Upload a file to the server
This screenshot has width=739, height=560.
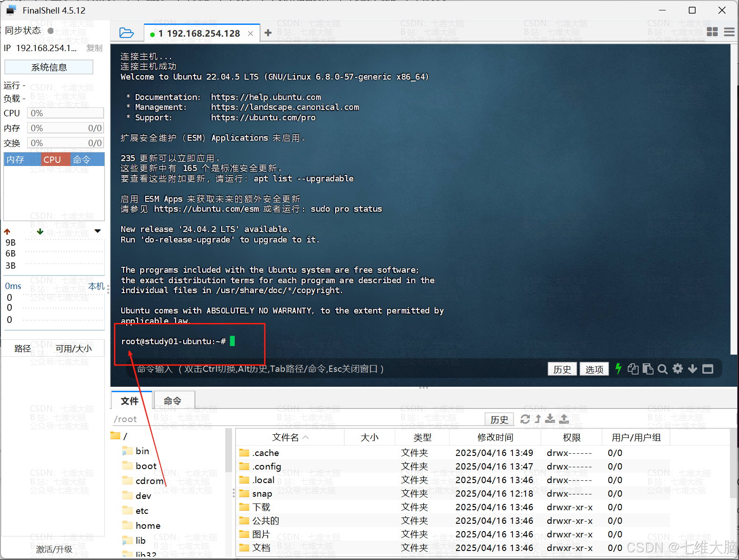[564, 419]
